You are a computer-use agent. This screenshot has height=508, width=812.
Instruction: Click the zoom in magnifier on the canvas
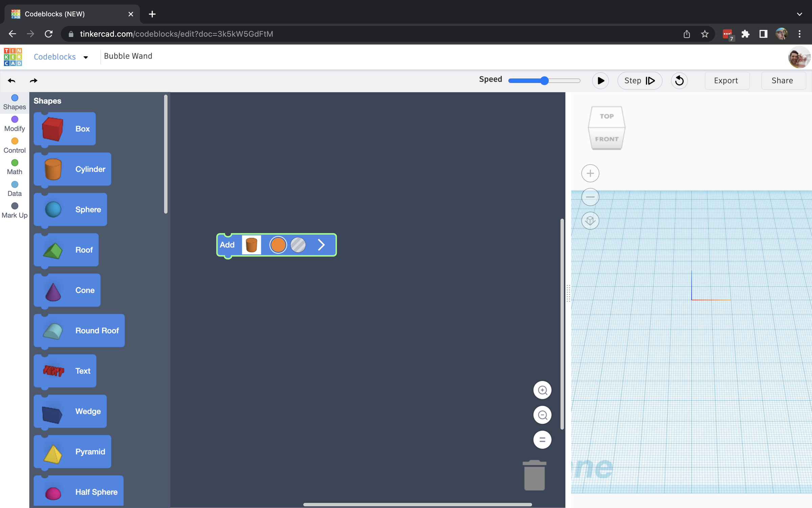[542, 390]
